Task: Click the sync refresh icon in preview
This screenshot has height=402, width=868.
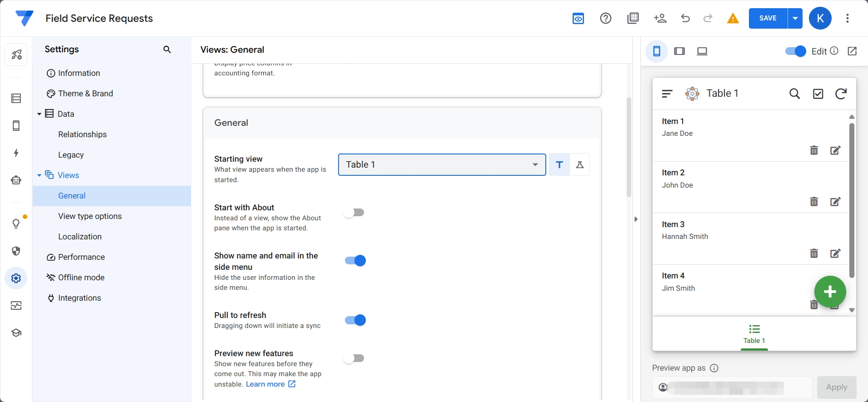Action: coord(841,94)
